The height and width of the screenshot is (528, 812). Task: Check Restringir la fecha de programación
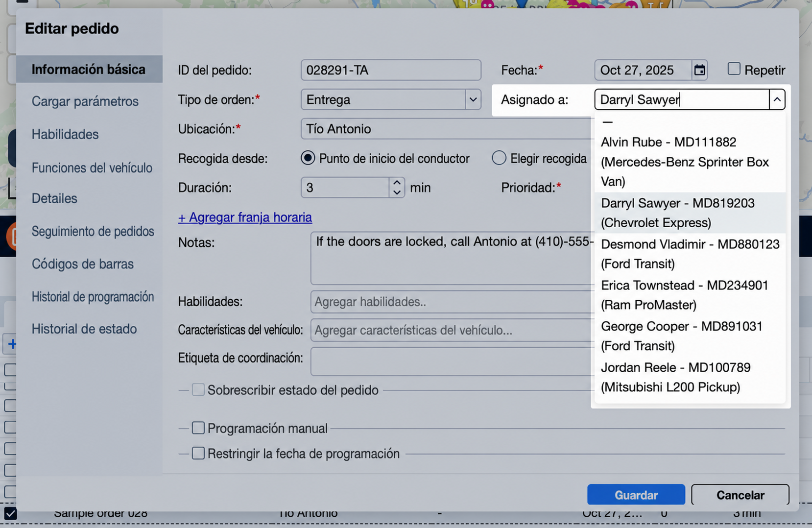(x=198, y=454)
